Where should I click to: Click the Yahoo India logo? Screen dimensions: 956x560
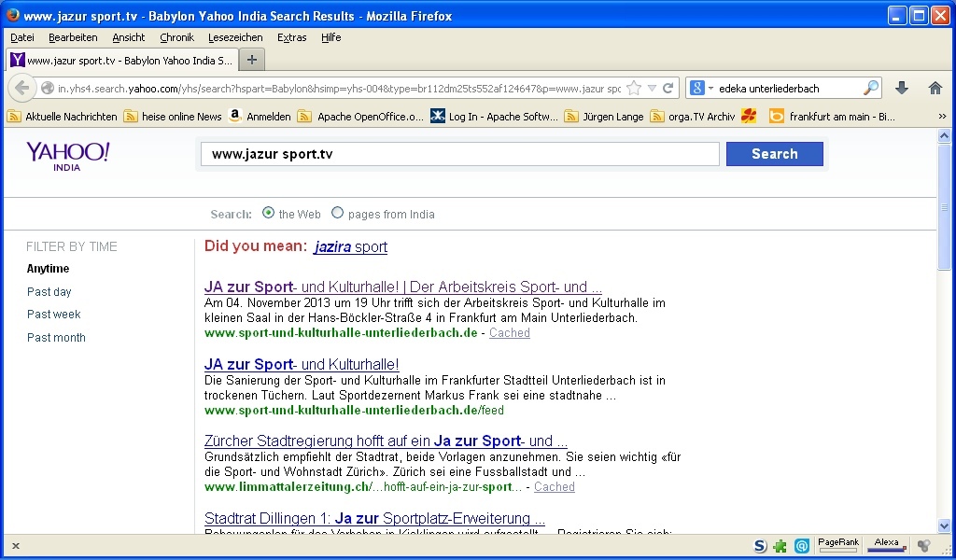click(x=67, y=156)
